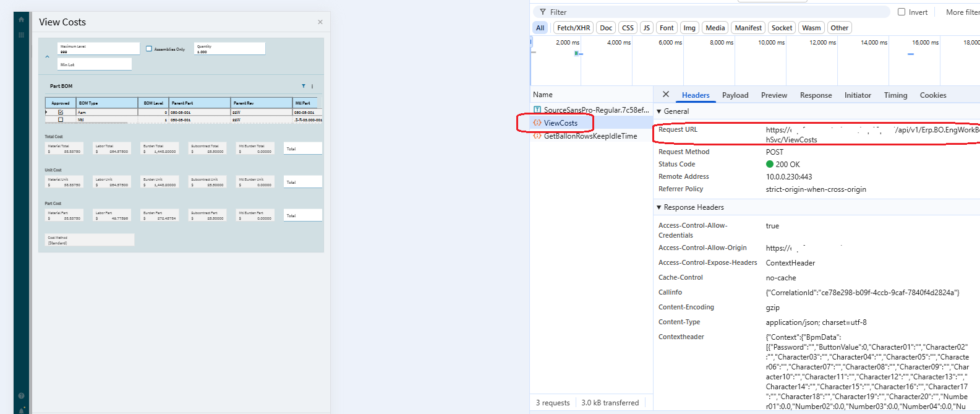Select the Img request type filter
Screen dimensions: 980x414
(x=689, y=28)
